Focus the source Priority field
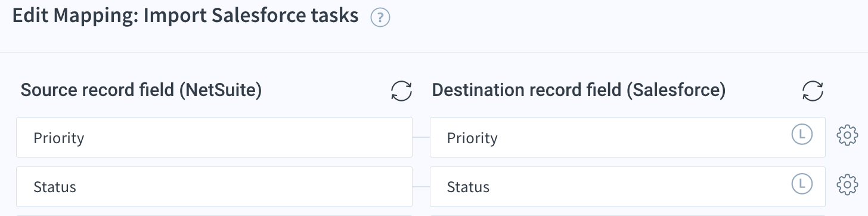The image size is (868, 216). click(x=214, y=137)
